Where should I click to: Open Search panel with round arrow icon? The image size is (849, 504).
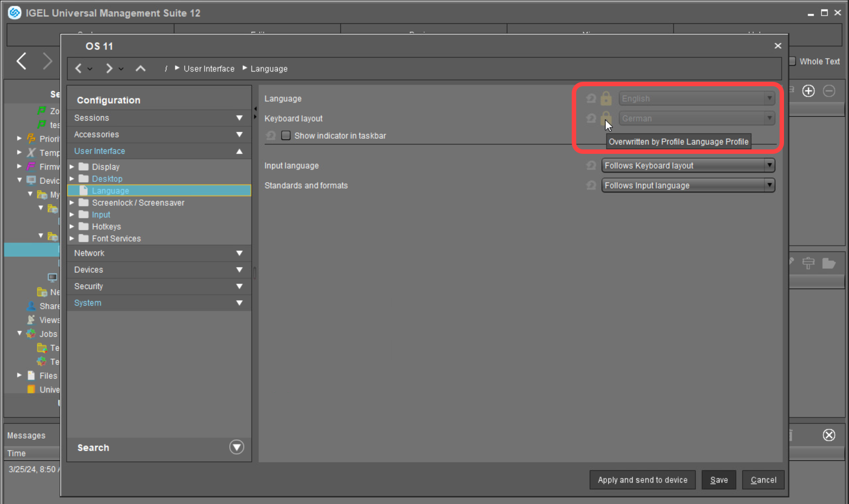(237, 447)
